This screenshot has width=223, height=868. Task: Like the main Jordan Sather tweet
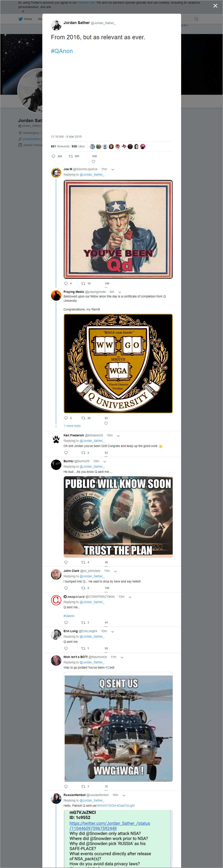click(93, 162)
